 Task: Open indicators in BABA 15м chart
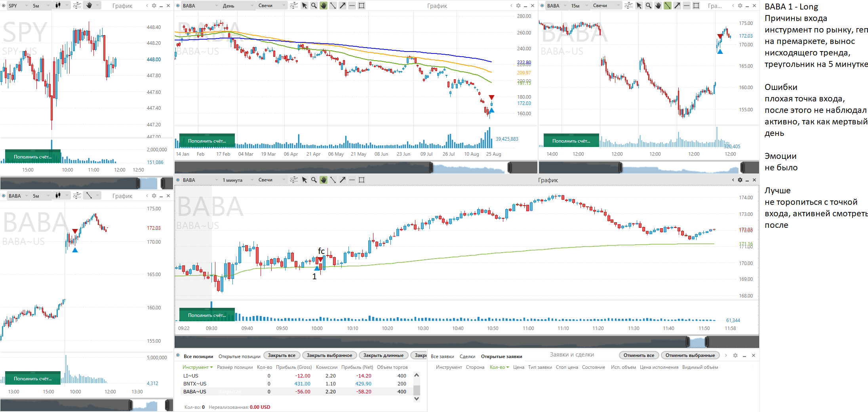(628, 6)
